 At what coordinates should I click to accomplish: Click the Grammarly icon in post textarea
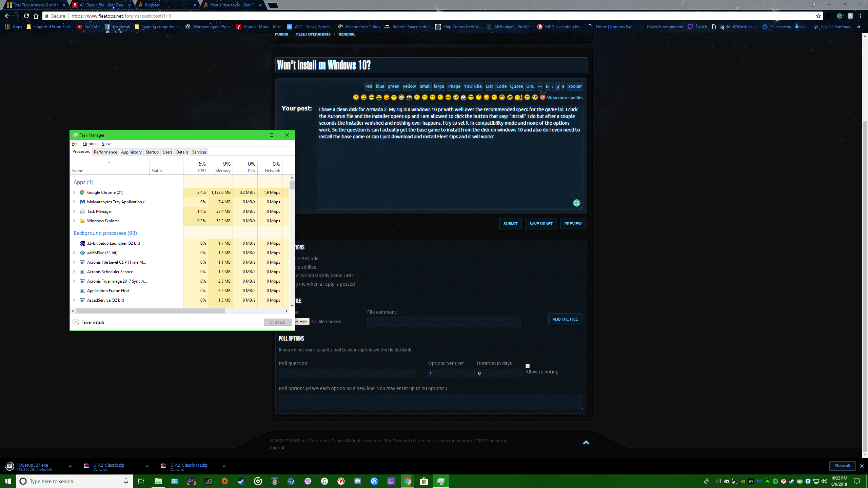pos(576,203)
